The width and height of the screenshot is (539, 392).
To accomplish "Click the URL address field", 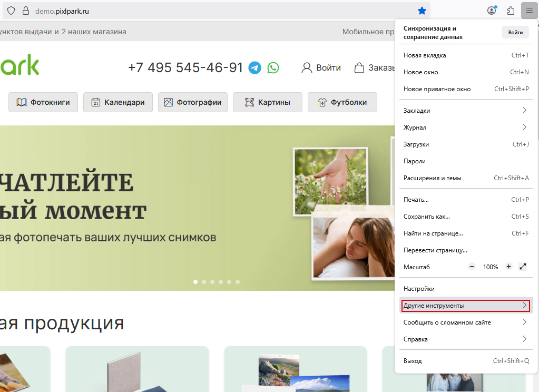I will pyautogui.click(x=211, y=11).
